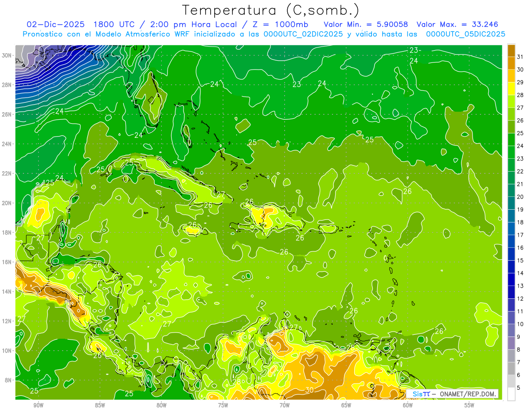
Task: Click the latitude axis label "12N"
Action: [x=8, y=321]
